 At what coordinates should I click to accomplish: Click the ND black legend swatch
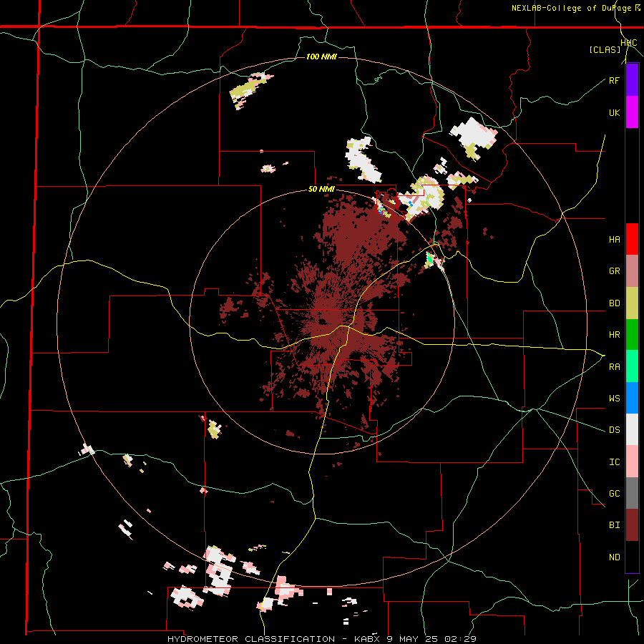coord(632,557)
